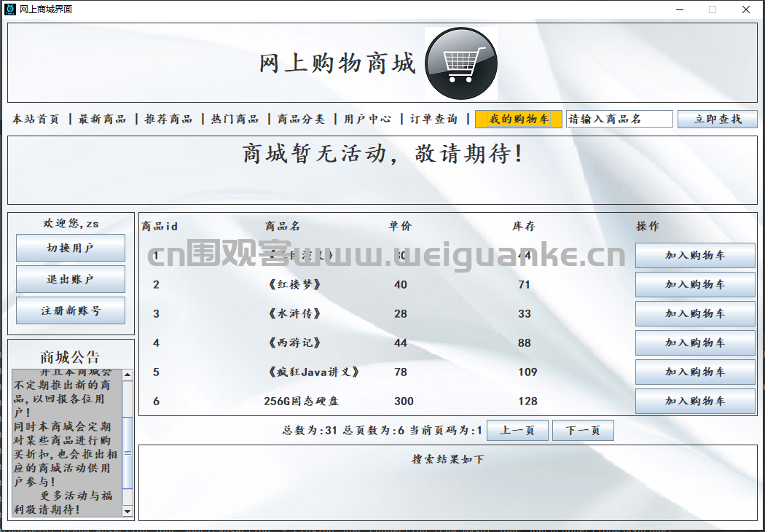
Task: Select product name 《疯狂Java讲义》
Action: [x=313, y=372]
